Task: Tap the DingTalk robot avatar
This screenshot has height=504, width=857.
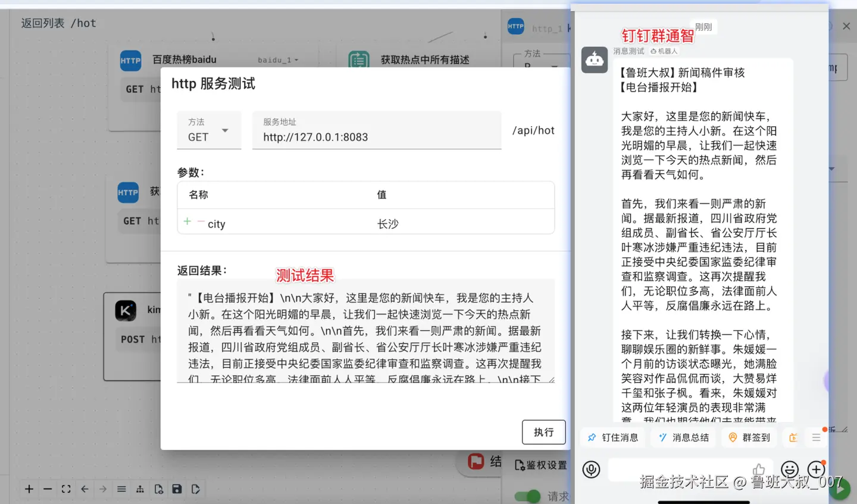Action: click(595, 60)
